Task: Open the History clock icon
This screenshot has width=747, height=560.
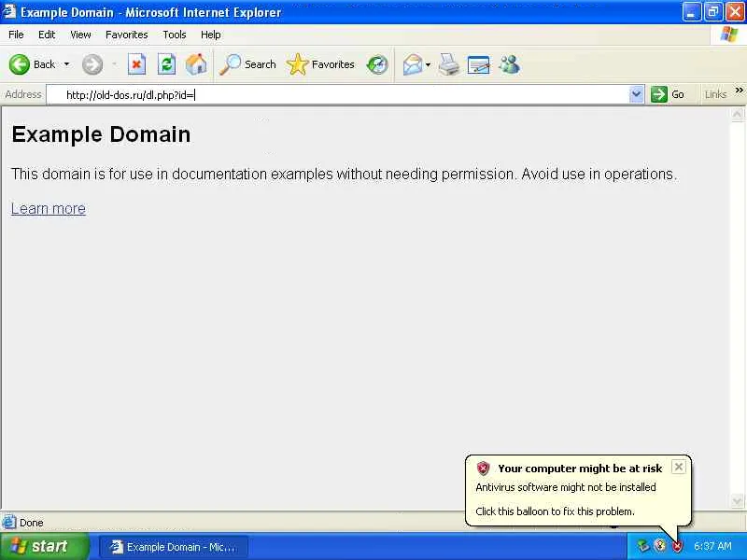Action: tap(377, 64)
